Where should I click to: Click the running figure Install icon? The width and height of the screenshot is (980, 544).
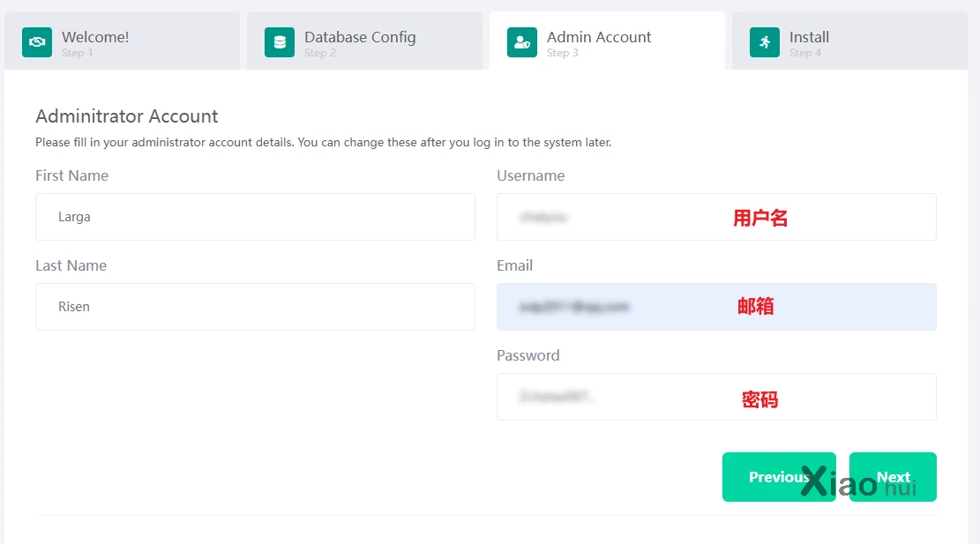(x=765, y=42)
